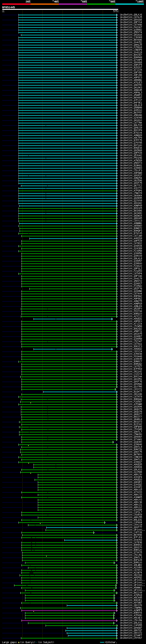
Task: Select the UniRef100_C5YV67 label
Action: (x=131, y=638)
